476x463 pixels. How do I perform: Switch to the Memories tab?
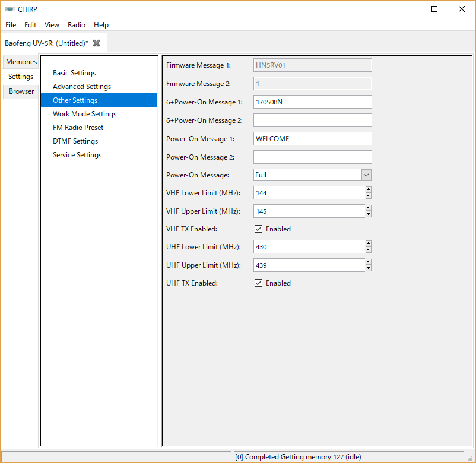pyautogui.click(x=21, y=62)
